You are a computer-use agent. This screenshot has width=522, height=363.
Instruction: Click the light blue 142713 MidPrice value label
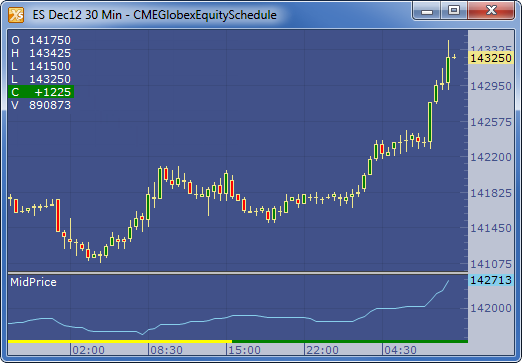[x=491, y=280]
